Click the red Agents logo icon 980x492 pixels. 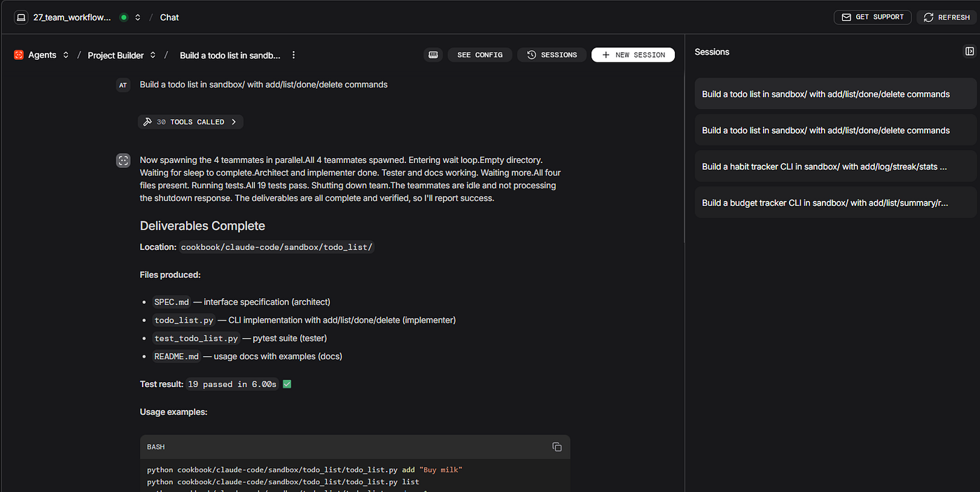coord(19,55)
